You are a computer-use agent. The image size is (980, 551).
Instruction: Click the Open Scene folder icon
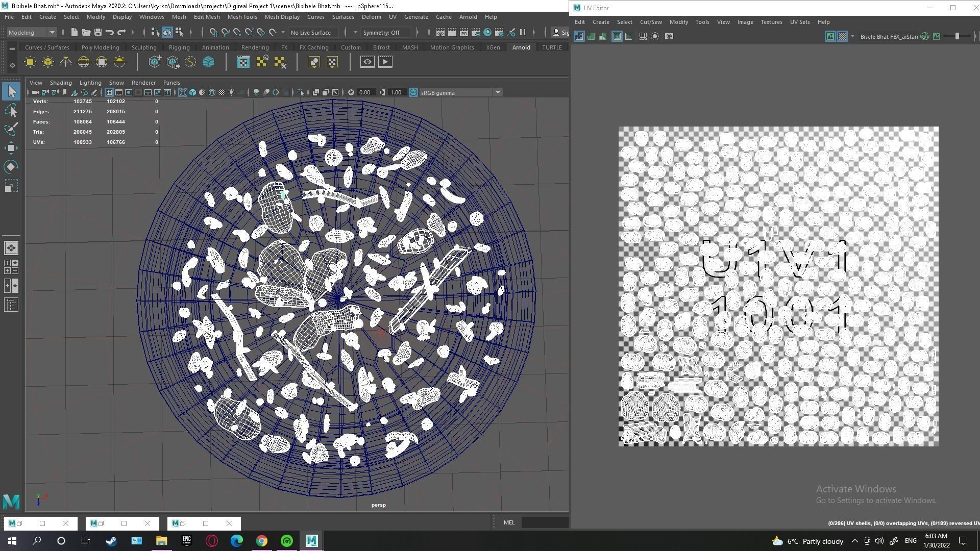(x=86, y=32)
